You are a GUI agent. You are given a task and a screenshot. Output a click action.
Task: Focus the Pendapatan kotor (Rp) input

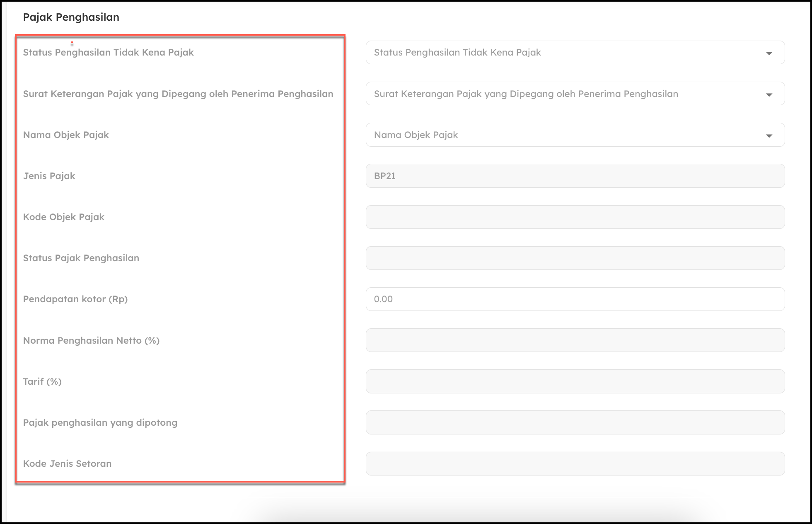coord(575,299)
